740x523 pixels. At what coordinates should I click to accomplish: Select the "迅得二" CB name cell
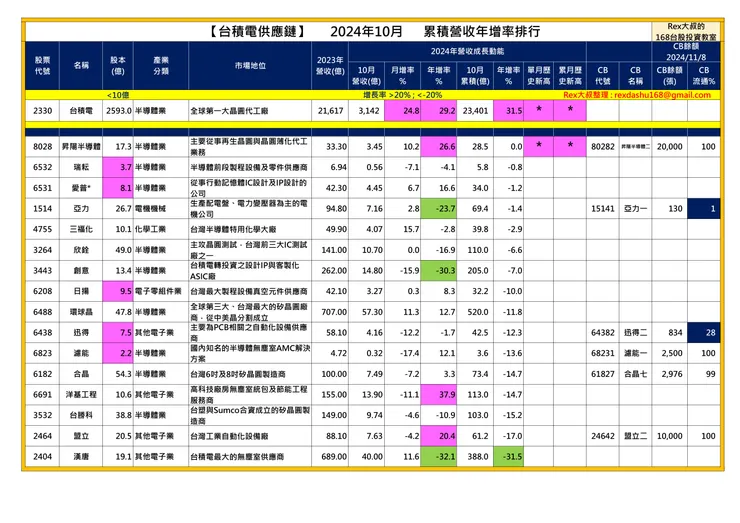(635, 333)
